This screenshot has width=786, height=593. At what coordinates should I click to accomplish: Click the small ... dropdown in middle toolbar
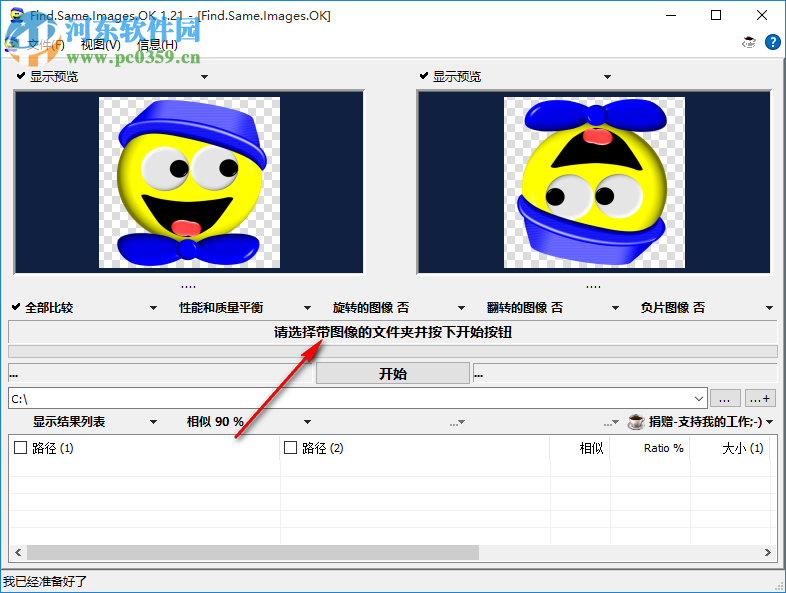pos(457,423)
